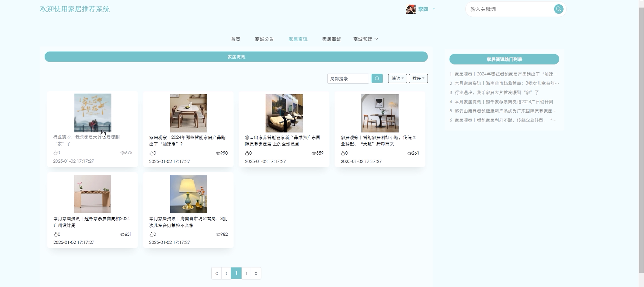Image resolution: width=644 pixels, height=287 pixels.
Task: Go to first page in pagination
Action: pyautogui.click(x=216, y=273)
